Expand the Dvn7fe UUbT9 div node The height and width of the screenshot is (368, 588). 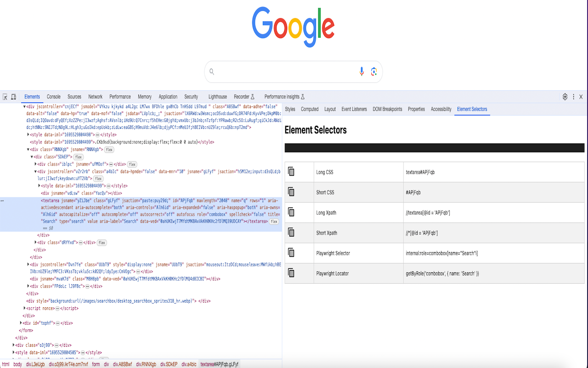click(28, 264)
